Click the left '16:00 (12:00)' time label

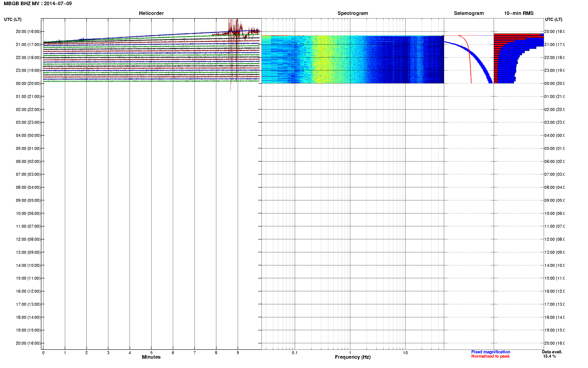click(28, 291)
